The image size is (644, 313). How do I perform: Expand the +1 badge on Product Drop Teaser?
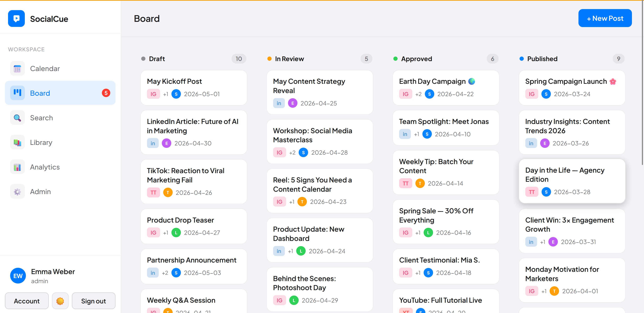click(x=165, y=232)
